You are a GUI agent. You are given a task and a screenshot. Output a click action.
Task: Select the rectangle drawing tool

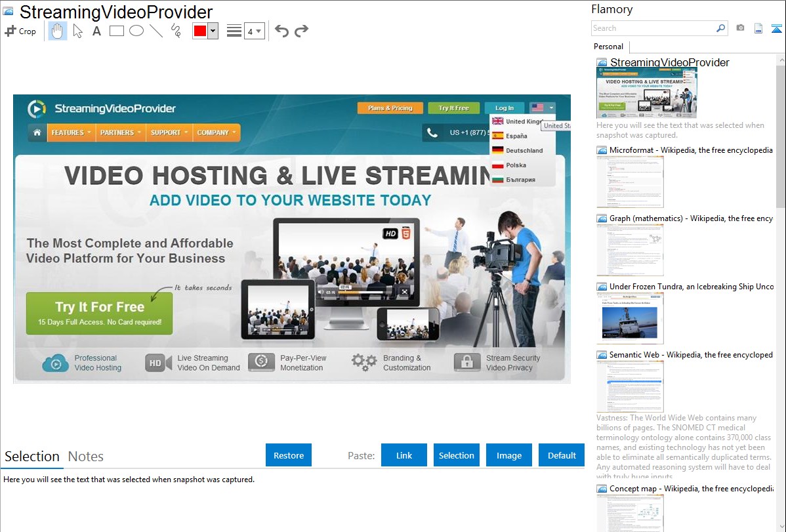pos(116,31)
